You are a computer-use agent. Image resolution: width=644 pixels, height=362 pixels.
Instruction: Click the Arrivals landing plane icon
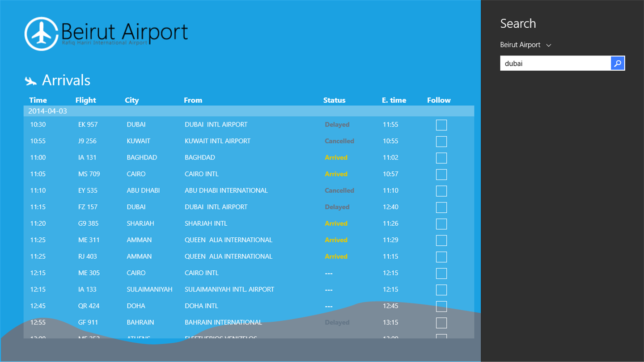[x=30, y=81]
